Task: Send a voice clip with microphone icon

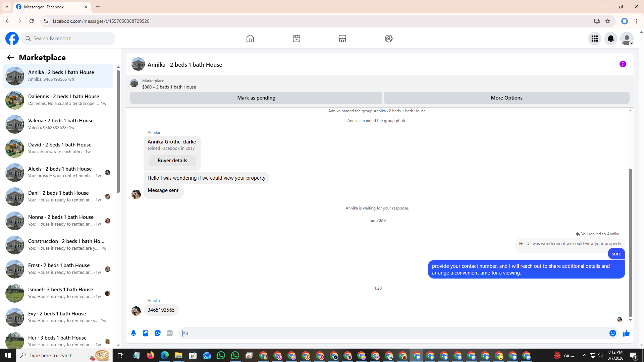Action: pos(133,333)
